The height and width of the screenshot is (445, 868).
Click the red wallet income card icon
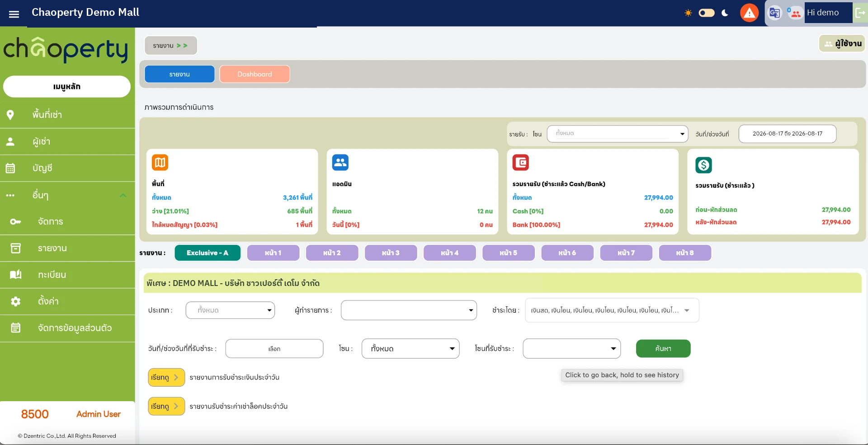tap(521, 163)
